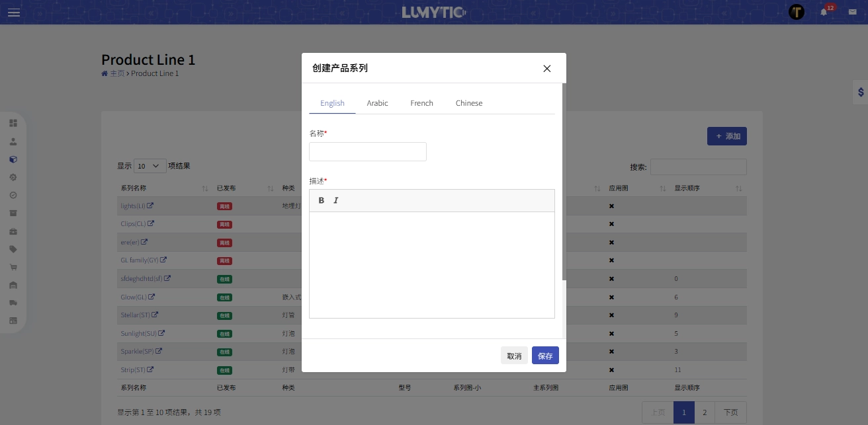Click the user profile avatar in header

[797, 12]
